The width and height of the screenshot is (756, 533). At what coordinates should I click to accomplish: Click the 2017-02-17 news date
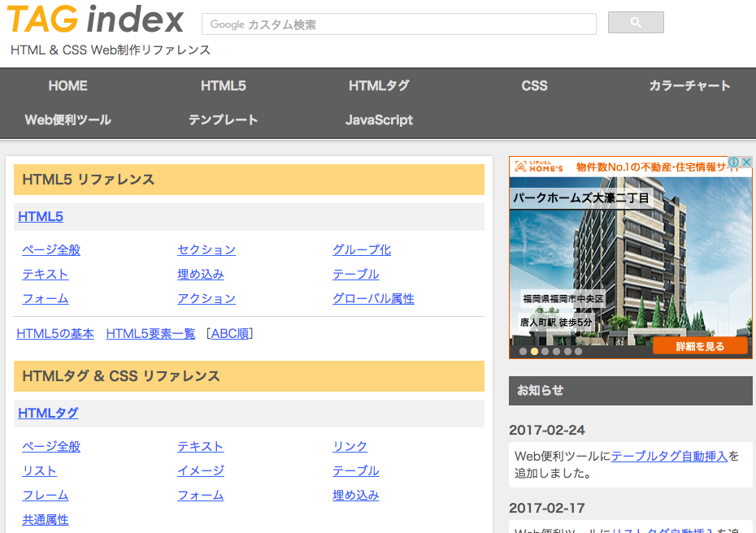point(547,508)
